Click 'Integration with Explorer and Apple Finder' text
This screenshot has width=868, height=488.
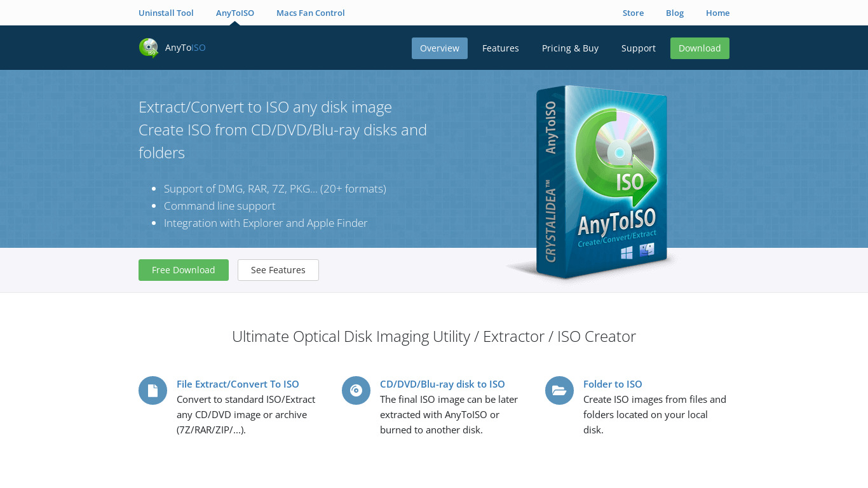click(x=266, y=223)
